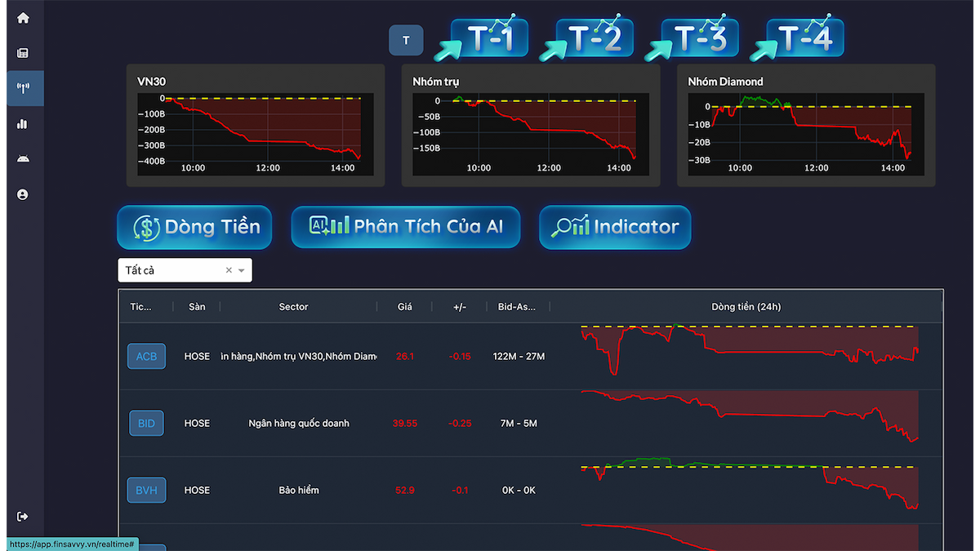This screenshot has height=551, width=980.
Task: Click ACB bid-ask value 122M - 27M
Action: pos(519,356)
